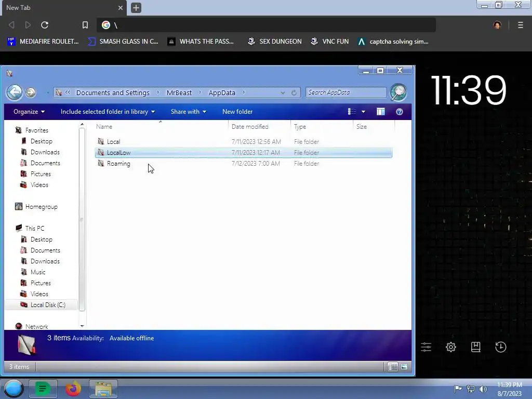This screenshot has height=399, width=532.
Task: Select Favorites in navigation pane
Action: [36, 130]
